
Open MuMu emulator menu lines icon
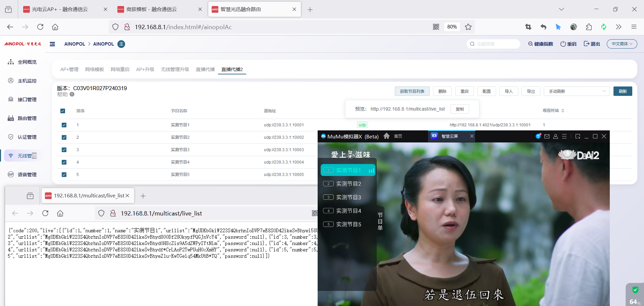565,136
